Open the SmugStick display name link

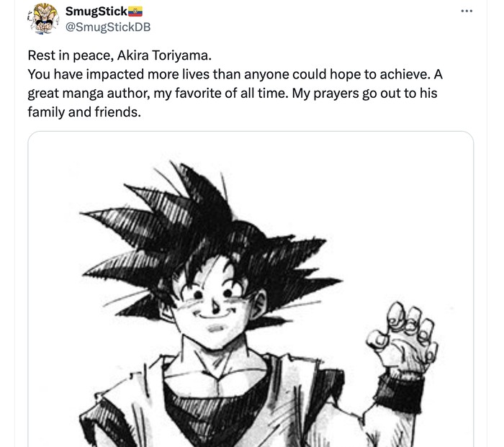pyautogui.click(x=96, y=12)
